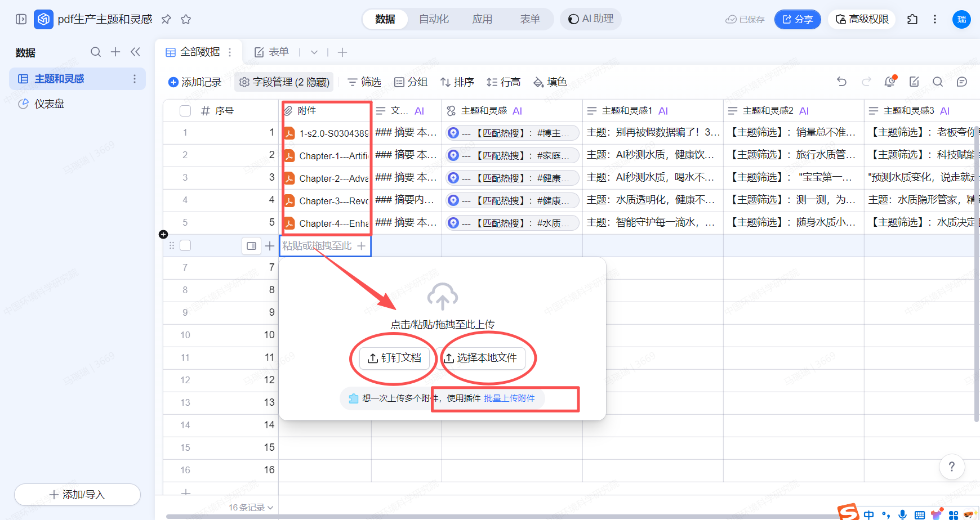Click the 选择本地文件 upload button
The image size is (980, 520).
(x=482, y=358)
